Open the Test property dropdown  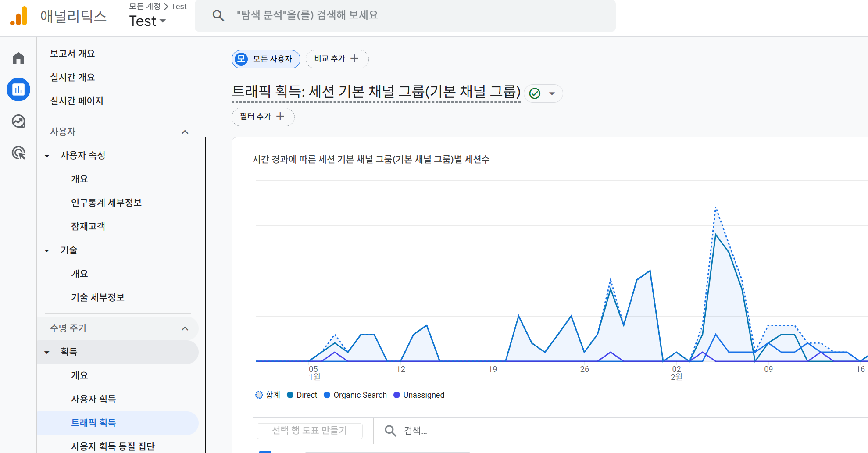click(x=147, y=21)
